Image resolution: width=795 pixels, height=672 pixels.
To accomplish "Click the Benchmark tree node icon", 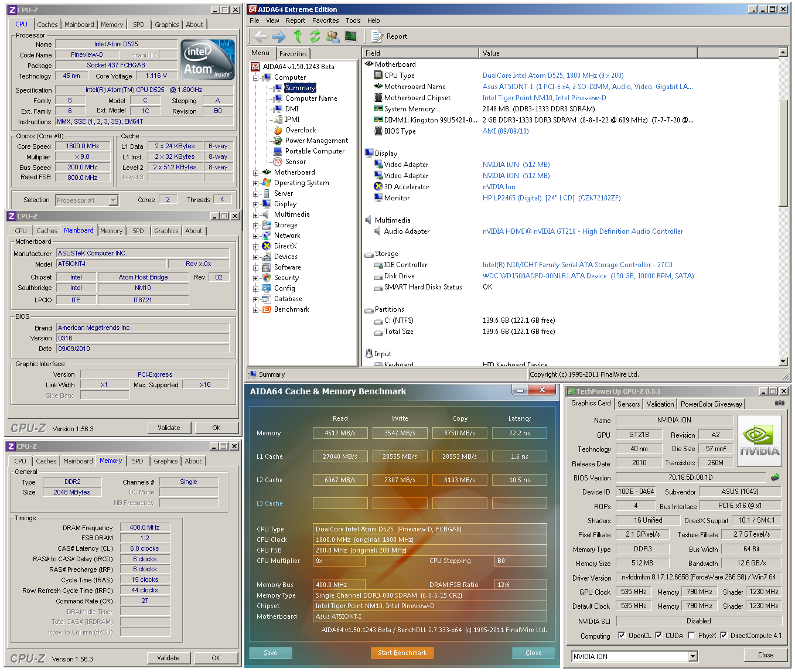I will tap(267, 309).
